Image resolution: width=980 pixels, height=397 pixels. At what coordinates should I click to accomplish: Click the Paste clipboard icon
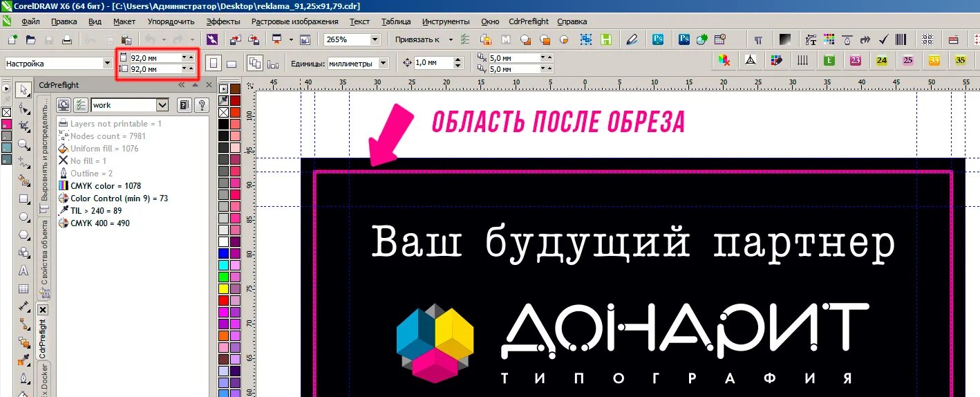[126, 39]
